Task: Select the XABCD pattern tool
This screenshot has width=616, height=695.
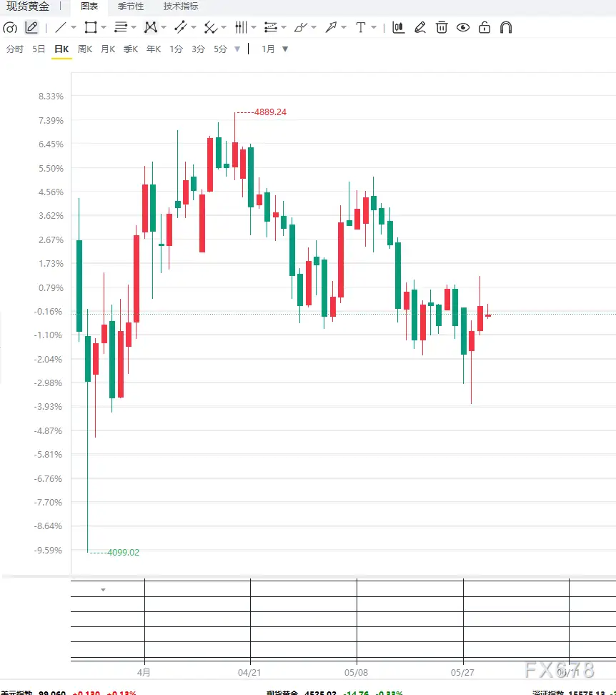Action: coord(151,27)
